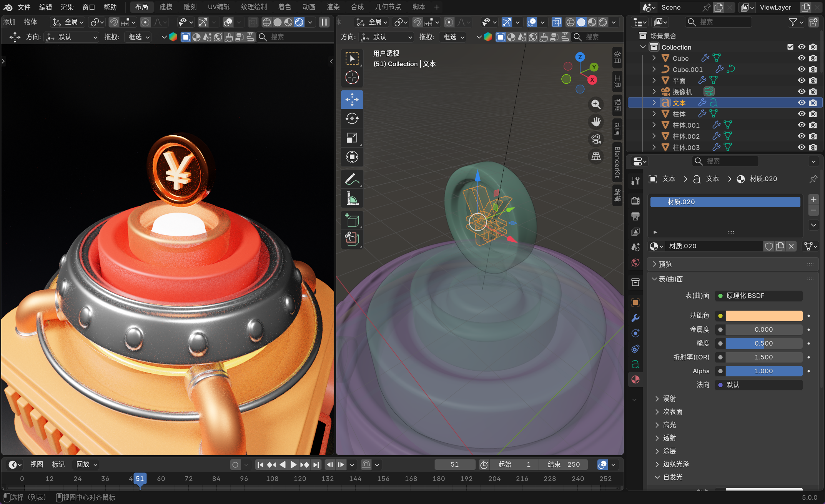825x504 pixels.
Task: Click the 3D Cursor tool
Action: coord(352,78)
